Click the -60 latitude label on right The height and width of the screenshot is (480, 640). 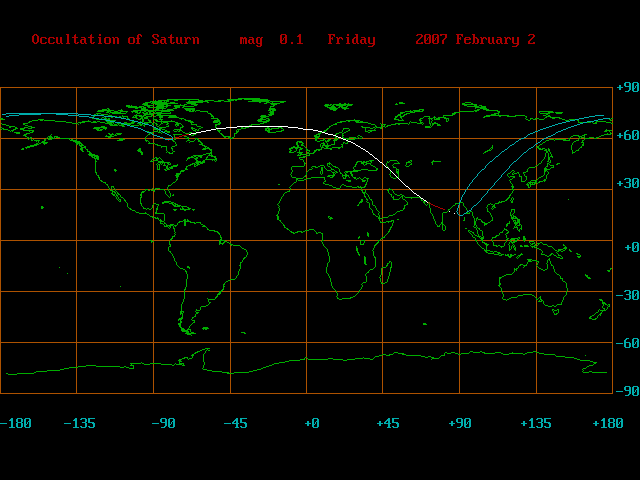tap(626, 343)
